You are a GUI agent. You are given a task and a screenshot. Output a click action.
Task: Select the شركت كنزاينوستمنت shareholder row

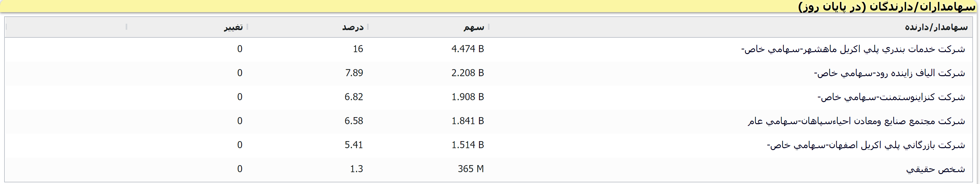click(x=891, y=97)
